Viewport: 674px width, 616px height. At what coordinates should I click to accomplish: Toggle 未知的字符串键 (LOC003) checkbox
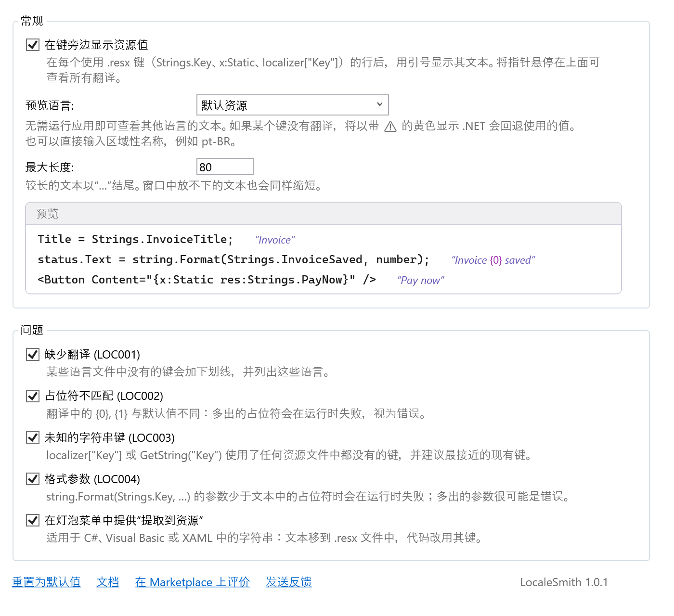33,437
